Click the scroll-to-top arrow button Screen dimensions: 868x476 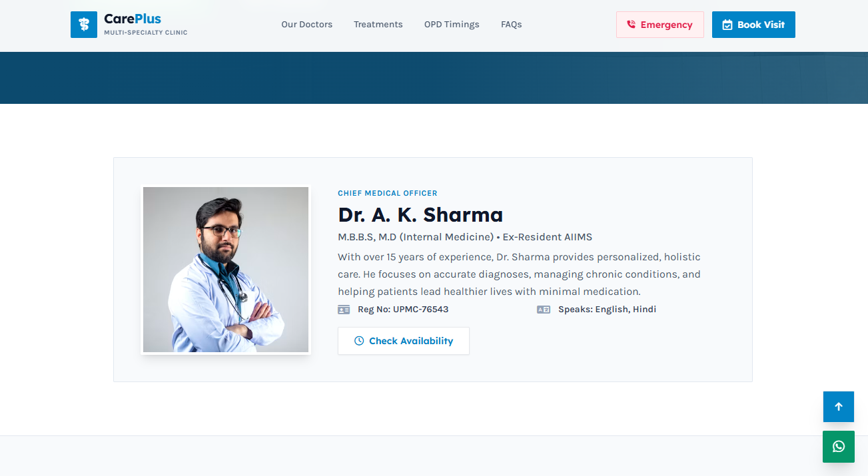click(x=839, y=407)
